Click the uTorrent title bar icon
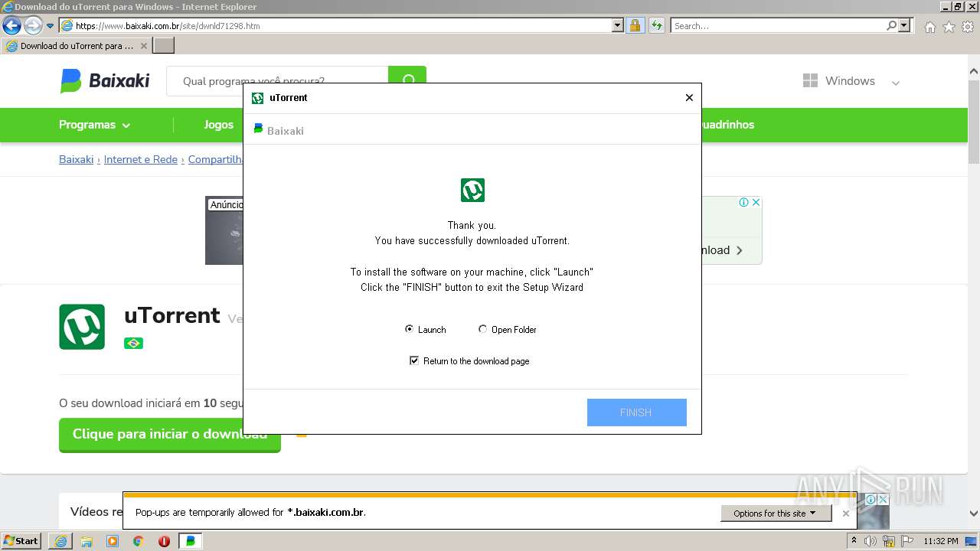The height and width of the screenshot is (551, 980). (x=257, y=98)
